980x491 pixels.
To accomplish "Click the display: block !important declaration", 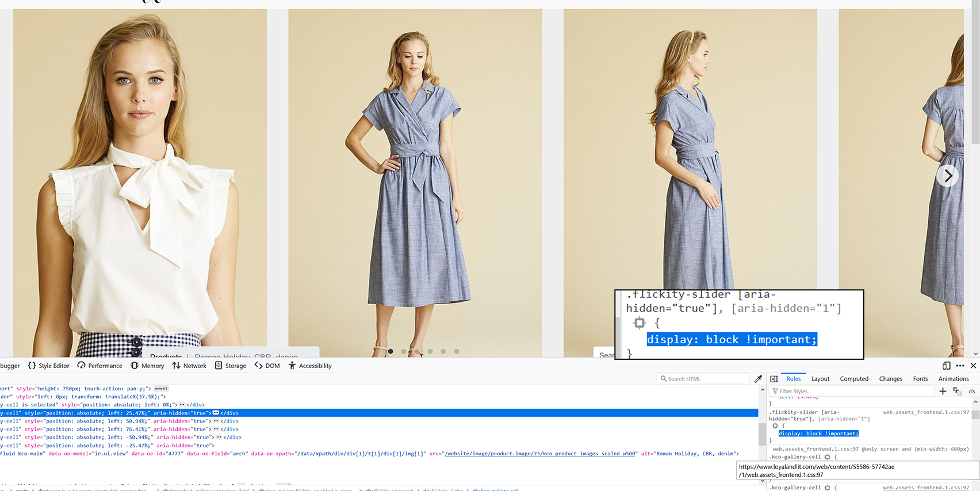I will point(818,434).
